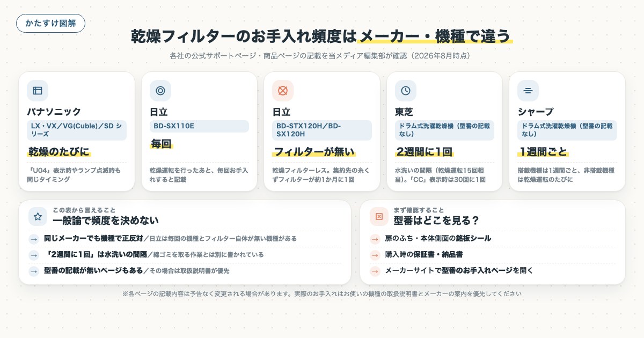Click the arrow icon before 購入時の保証書・納品書
Image resolution: width=644 pixels, height=338 pixels.
click(375, 255)
